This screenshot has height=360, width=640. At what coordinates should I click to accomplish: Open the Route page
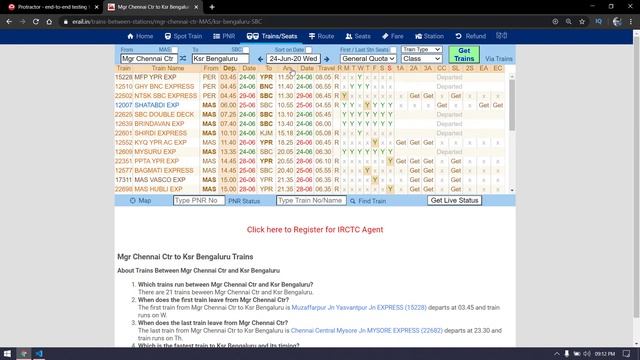point(321,36)
